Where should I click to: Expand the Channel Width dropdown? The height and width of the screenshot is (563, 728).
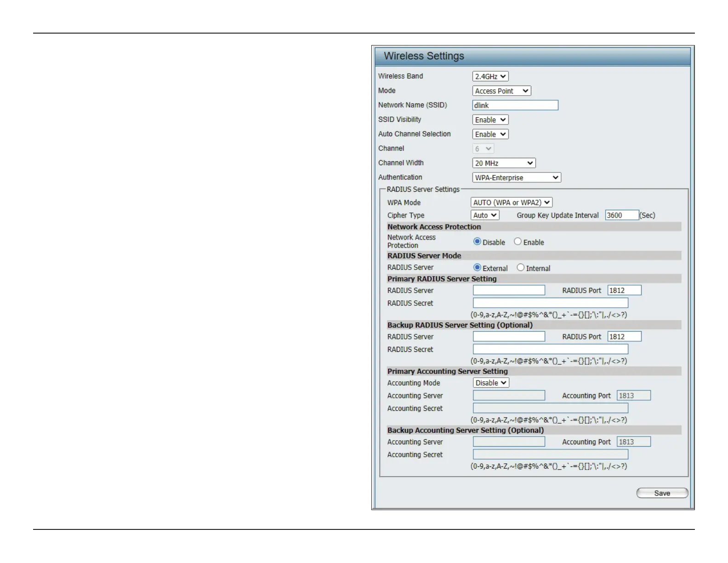pos(504,163)
